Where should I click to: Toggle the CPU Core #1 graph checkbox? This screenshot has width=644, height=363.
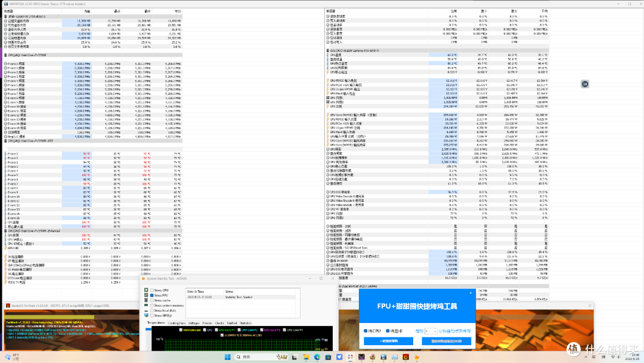(216, 330)
